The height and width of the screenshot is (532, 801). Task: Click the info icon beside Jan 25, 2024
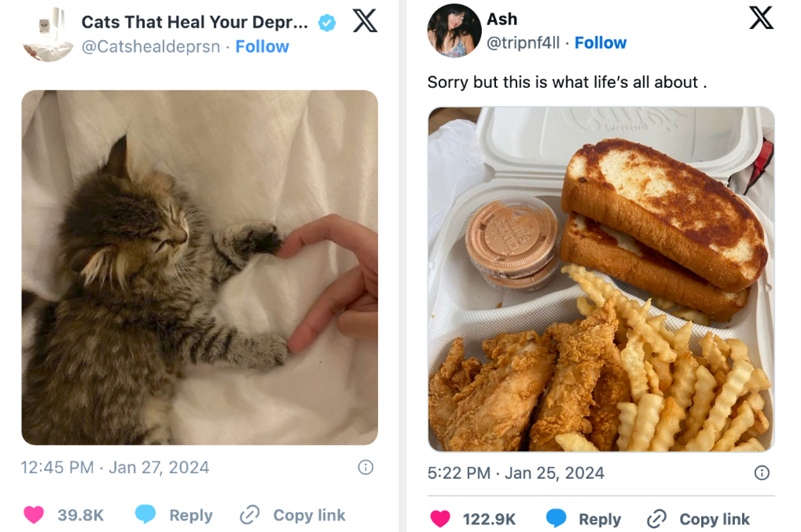(761, 473)
